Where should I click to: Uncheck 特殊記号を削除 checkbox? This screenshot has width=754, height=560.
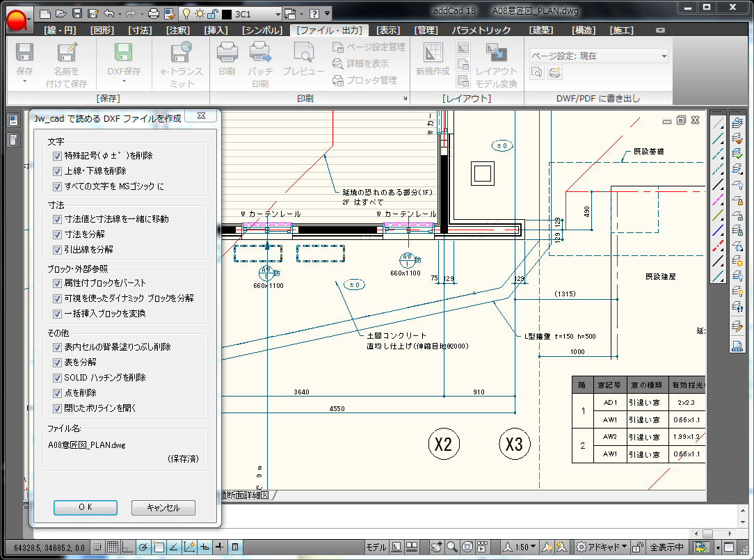[x=57, y=156]
